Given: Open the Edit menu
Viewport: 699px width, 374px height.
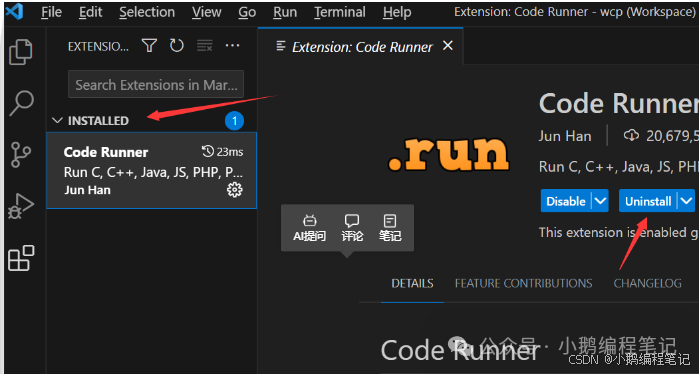Looking at the screenshot, I should (90, 12).
